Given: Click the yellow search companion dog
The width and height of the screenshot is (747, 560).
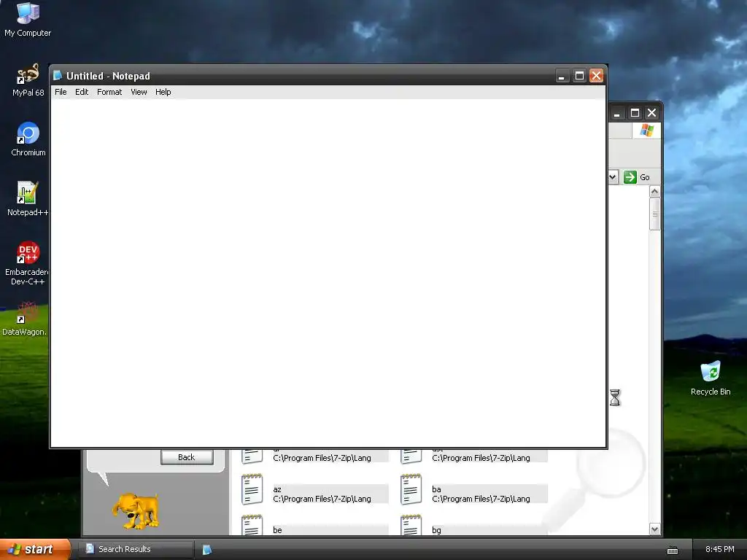Looking at the screenshot, I should 136,511.
